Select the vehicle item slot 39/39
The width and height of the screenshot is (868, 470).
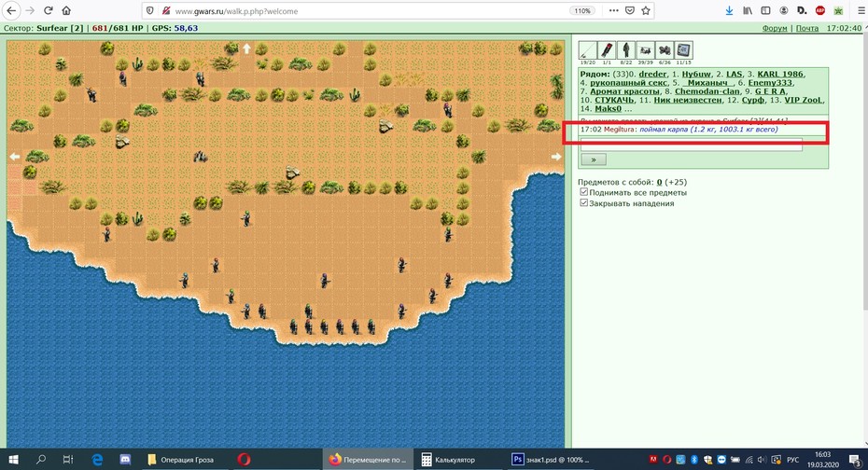tap(645, 50)
